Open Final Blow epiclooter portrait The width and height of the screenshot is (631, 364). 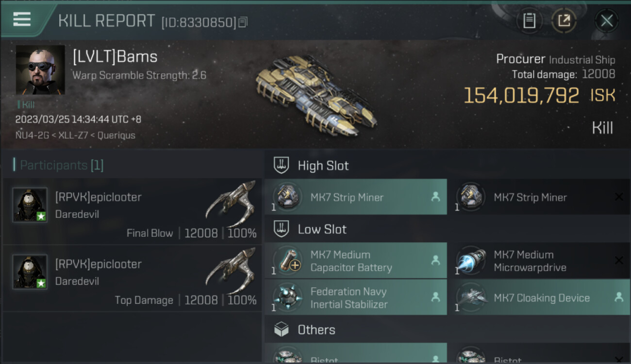pyautogui.click(x=30, y=205)
